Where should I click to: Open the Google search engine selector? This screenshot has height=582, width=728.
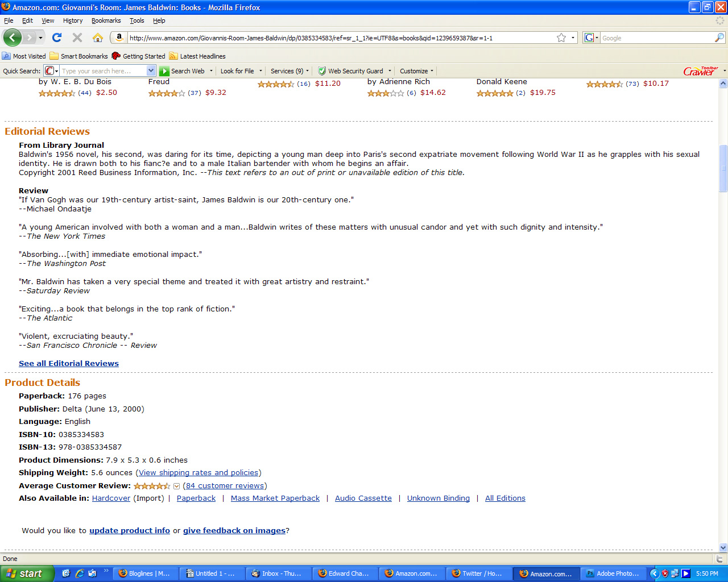coord(591,38)
